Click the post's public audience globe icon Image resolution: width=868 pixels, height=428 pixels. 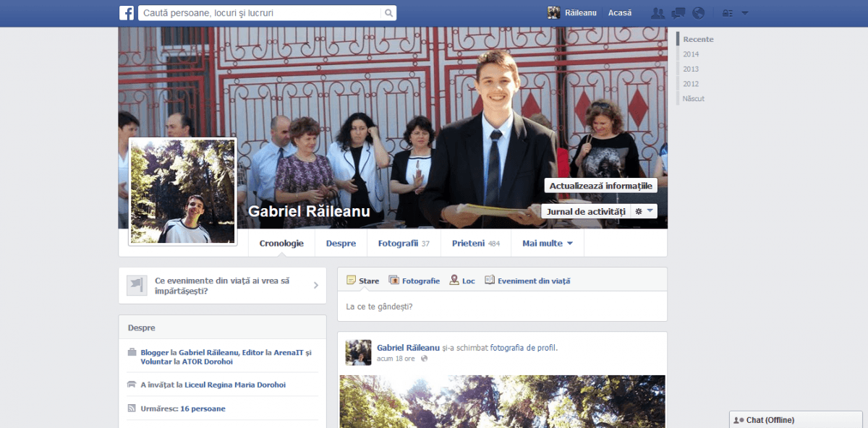[425, 359]
